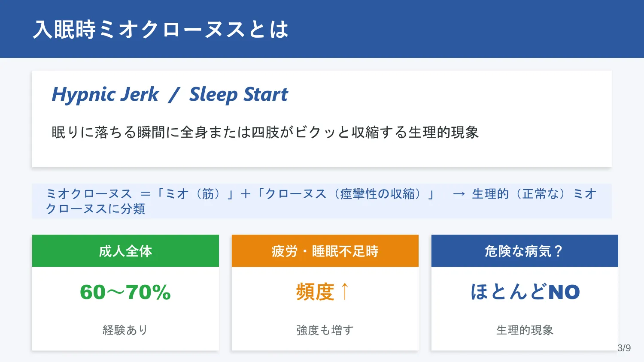
Task: Click the 強度も増す caption
Action: [325, 330]
